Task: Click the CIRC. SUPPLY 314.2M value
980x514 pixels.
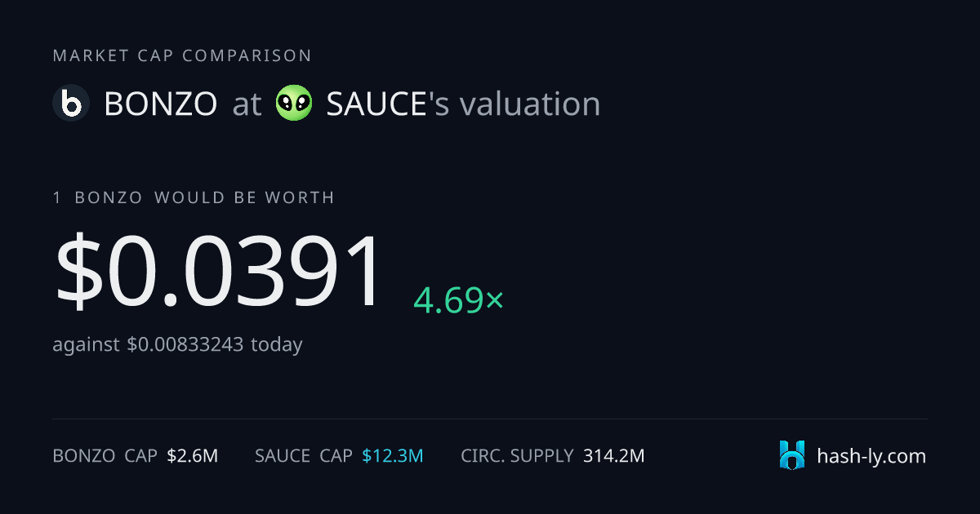Action: pos(614,456)
